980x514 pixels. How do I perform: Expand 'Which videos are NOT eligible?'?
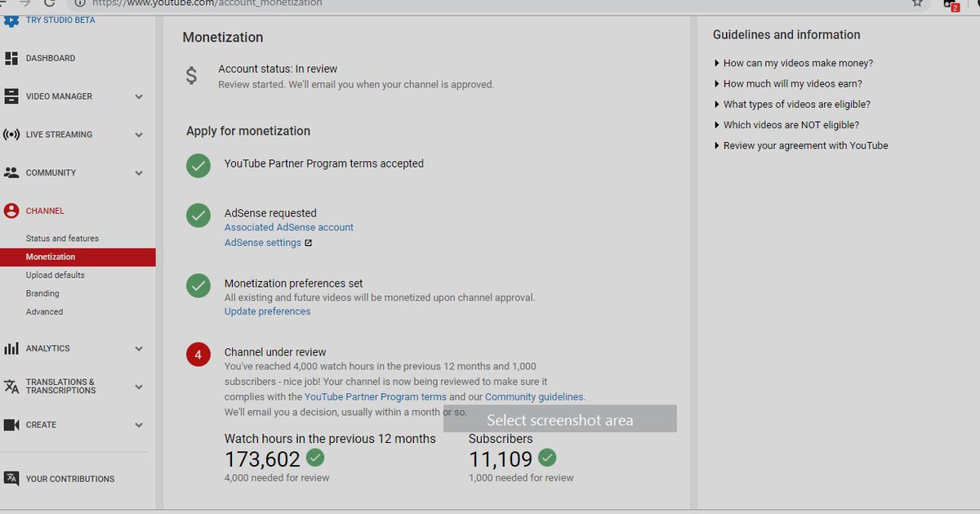click(x=786, y=125)
